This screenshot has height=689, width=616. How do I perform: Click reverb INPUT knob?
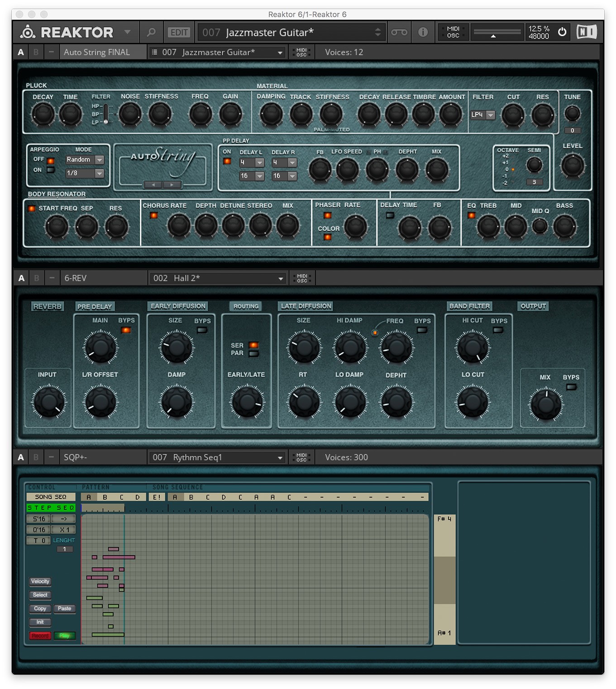(x=48, y=402)
